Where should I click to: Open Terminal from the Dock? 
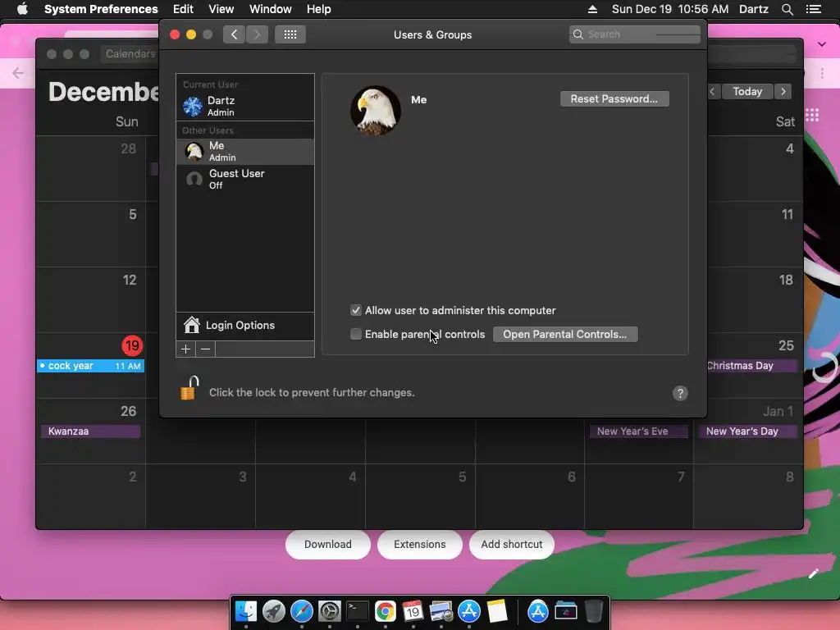(x=358, y=611)
